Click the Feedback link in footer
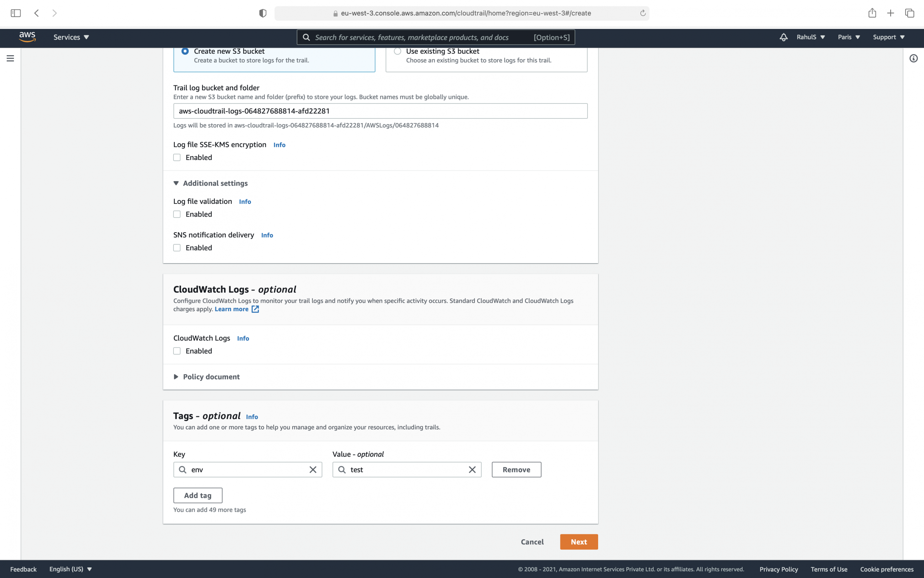This screenshot has height=578, width=924. click(x=23, y=569)
